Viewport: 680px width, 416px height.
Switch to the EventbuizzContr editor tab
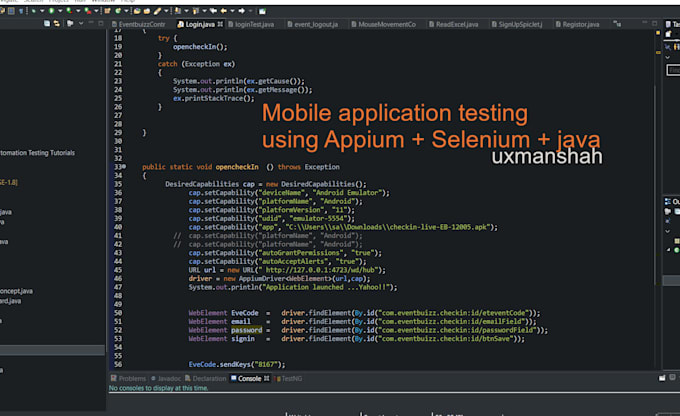(x=138, y=24)
